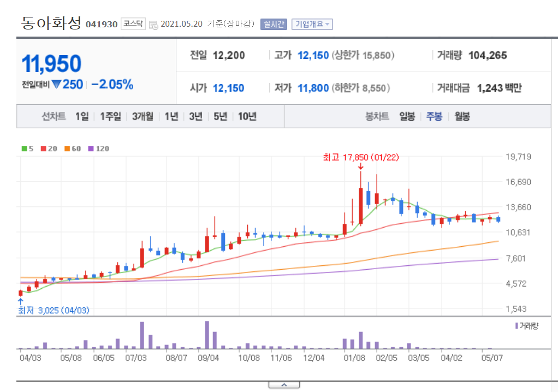Viewport: 558px width, 392px height.
Task: Switch to the 월봉 candle chart
Action: coord(462,116)
